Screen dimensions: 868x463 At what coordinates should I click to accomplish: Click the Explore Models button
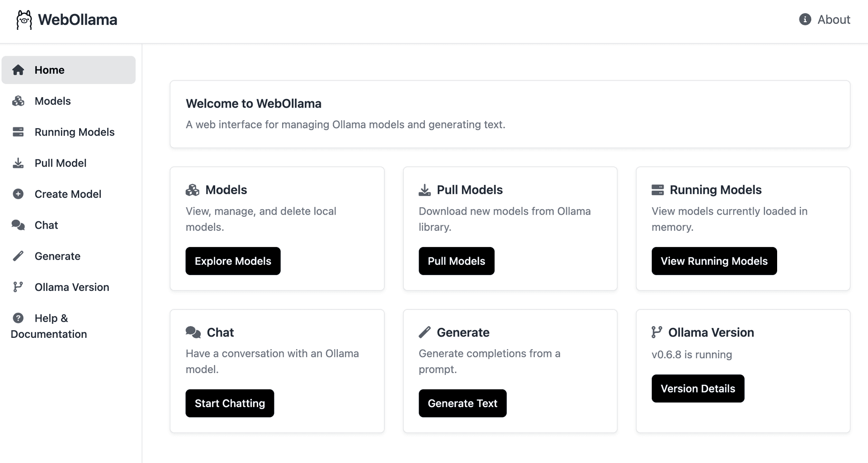pyautogui.click(x=233, y=261)
